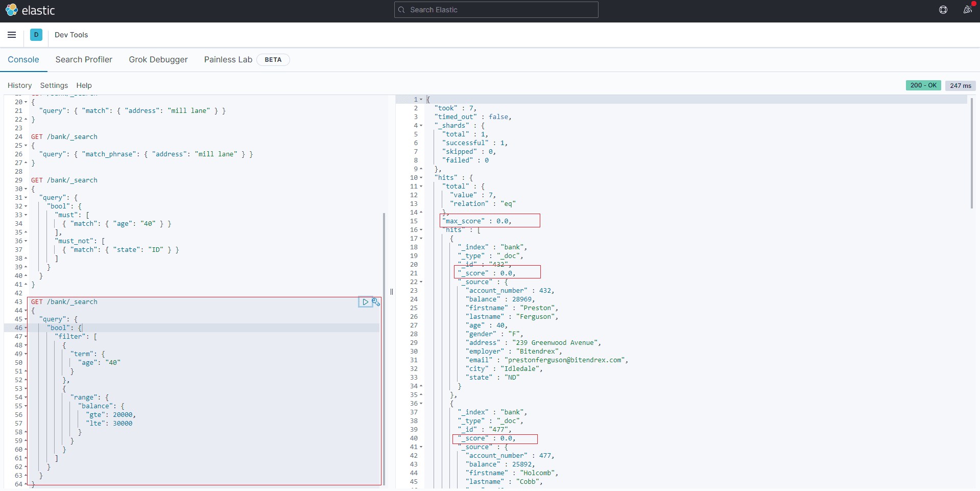The width and height of the screenshot is (980, 491).
Task: Open the newsfeed notifications icon
Action: click(x=967, y=10)
